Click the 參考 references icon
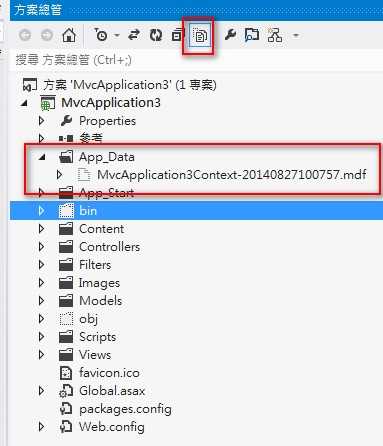This screenshot has height=446, width=383. pyautogui.click(x=66, y=138)
